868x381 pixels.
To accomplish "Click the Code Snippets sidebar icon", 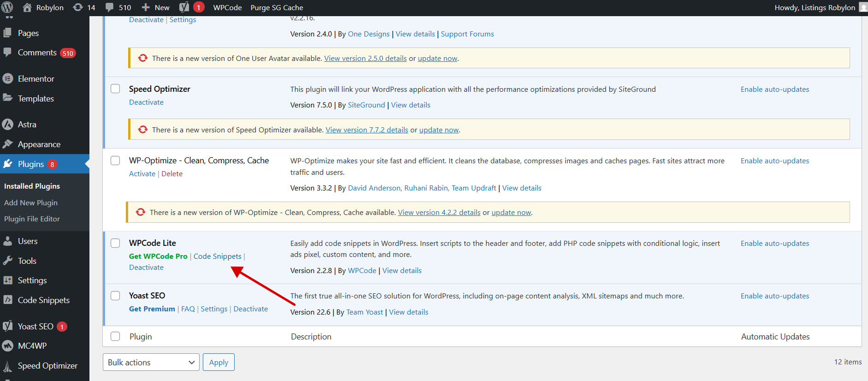I will [8, 300].
